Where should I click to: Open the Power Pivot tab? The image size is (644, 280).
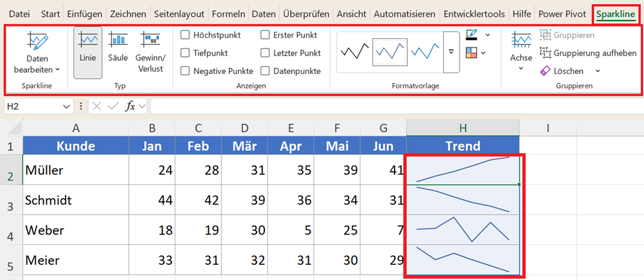pyautogui.click(x=563, y=14)
